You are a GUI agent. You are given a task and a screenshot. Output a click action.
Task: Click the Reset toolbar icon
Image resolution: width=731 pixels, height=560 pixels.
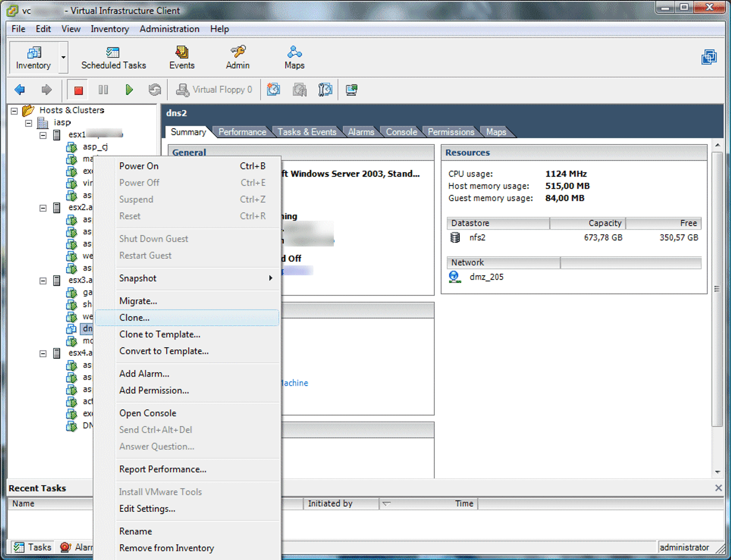point(155,89)
